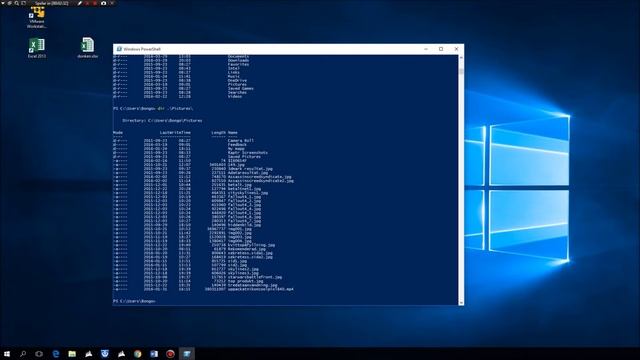
Task: Click the 'Directory: C:\Users\Bongo\Pictures' line
Action: click(x=162, y=121)
